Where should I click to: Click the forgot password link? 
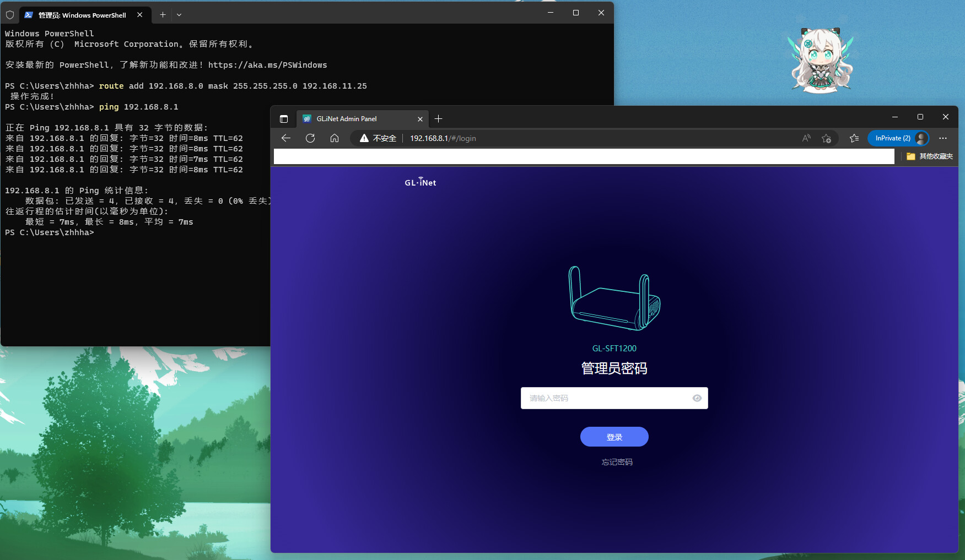[617, 462]
